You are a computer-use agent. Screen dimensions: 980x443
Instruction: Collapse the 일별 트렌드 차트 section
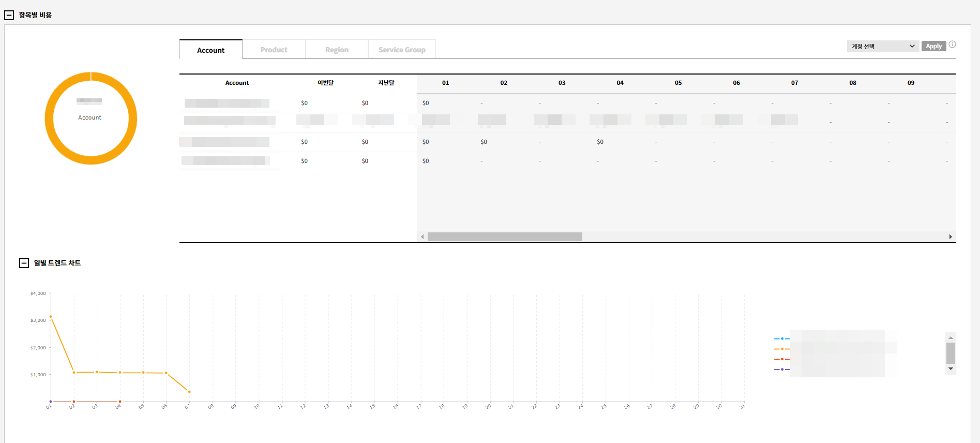24,263
